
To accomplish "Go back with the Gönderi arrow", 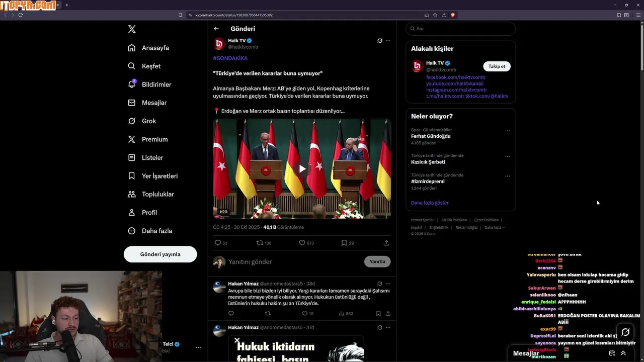I will tap(216, 29).
